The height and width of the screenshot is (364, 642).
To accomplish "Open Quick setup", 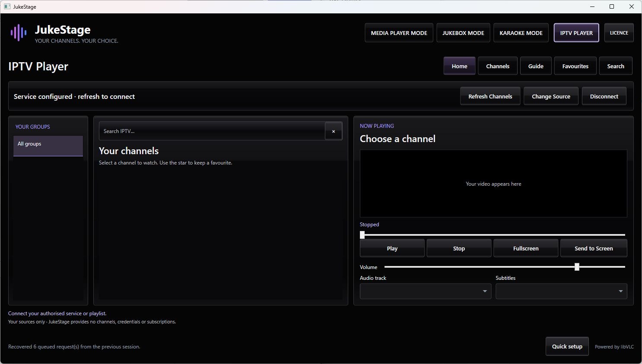I will click(567, 346).
